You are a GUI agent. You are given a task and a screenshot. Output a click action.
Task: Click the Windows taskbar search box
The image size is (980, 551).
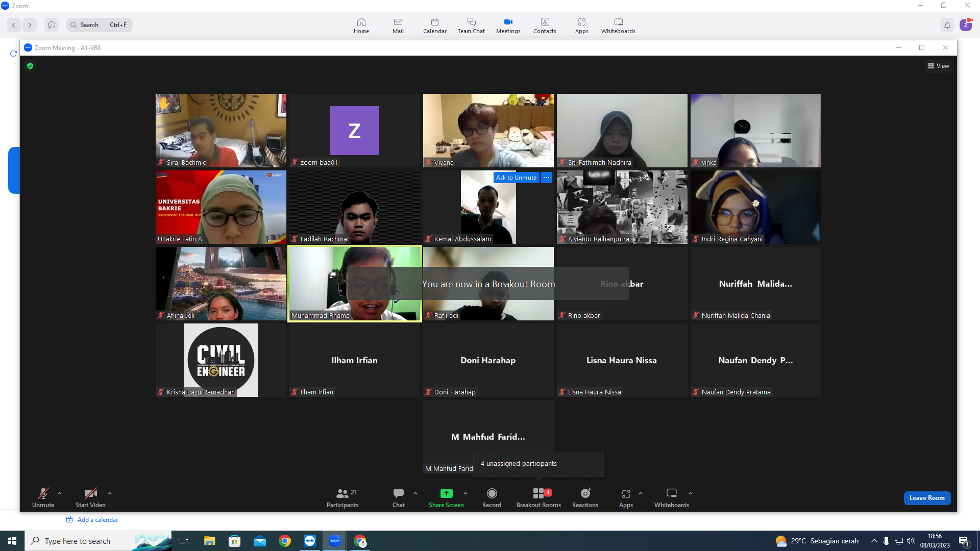98,541
